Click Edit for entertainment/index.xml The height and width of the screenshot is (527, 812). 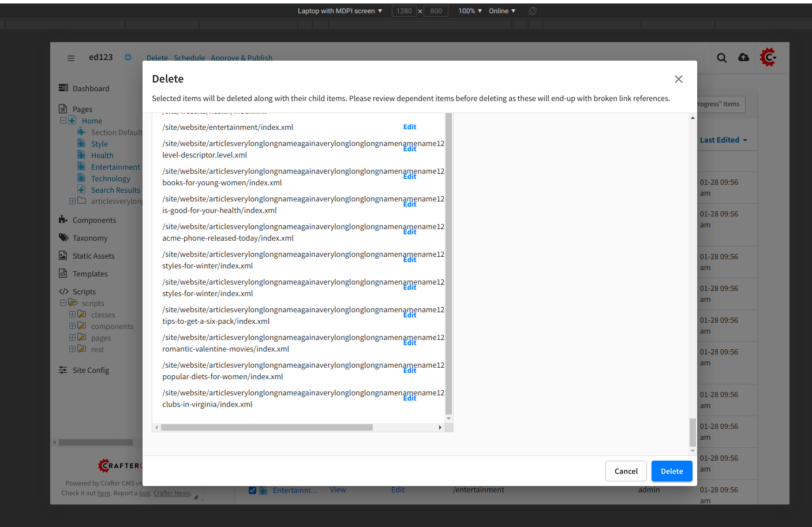click(x=410, y=127)
